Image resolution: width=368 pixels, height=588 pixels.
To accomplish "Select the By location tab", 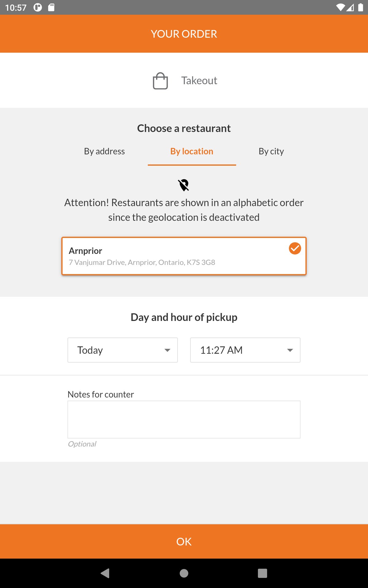I will [192, 151].
